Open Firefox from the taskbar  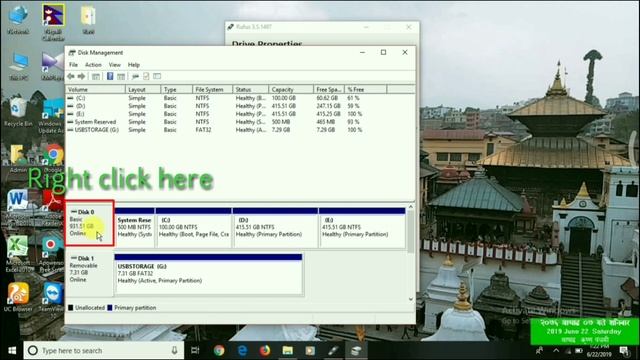265,351
